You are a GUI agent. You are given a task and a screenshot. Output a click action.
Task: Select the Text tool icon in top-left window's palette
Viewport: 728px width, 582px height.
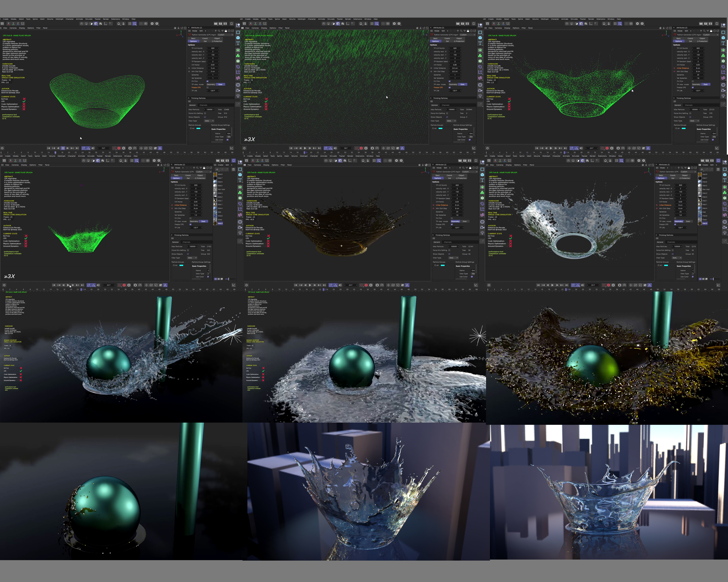(x=238, y=44)
